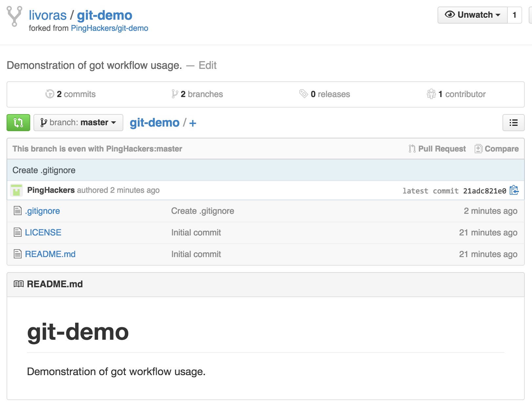Click the contributors people icon
This screenshot has height=404, width=532.
click(431, 94)
